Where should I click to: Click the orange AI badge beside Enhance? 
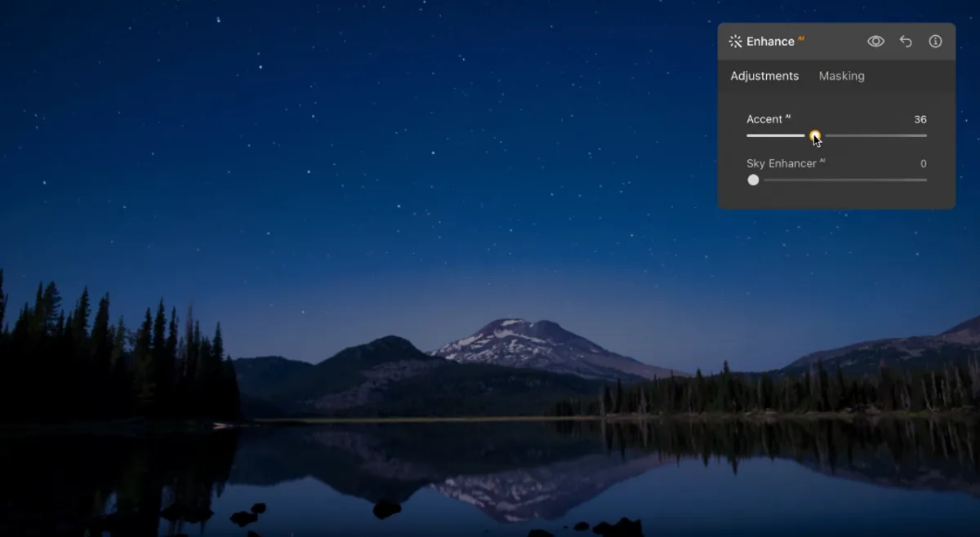802,36
